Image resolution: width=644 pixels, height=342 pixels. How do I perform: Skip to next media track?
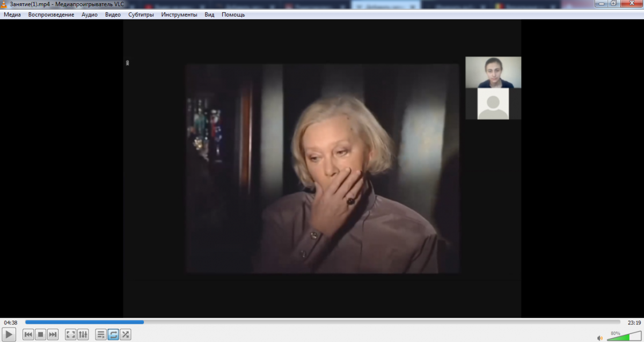click(x=53, y=334)
